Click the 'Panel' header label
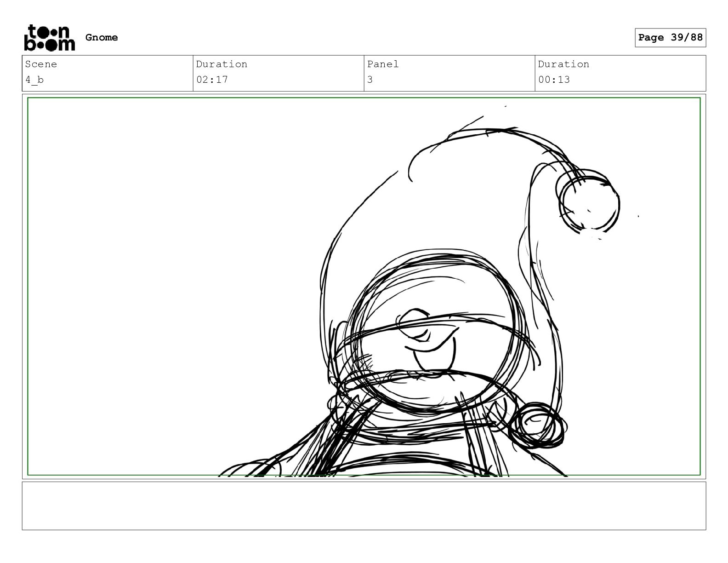The height and width of the screenshot is (563, 728). click(x=383, y=64)
